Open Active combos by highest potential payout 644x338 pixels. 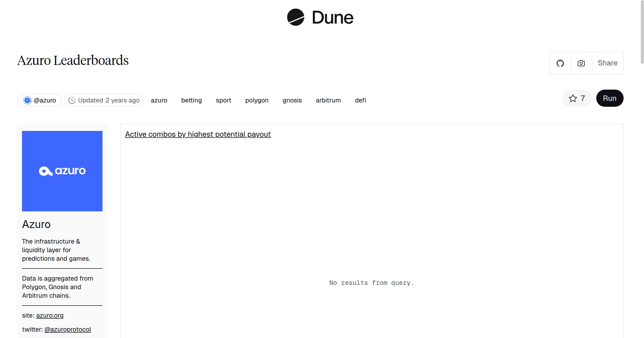coord(198,134)
